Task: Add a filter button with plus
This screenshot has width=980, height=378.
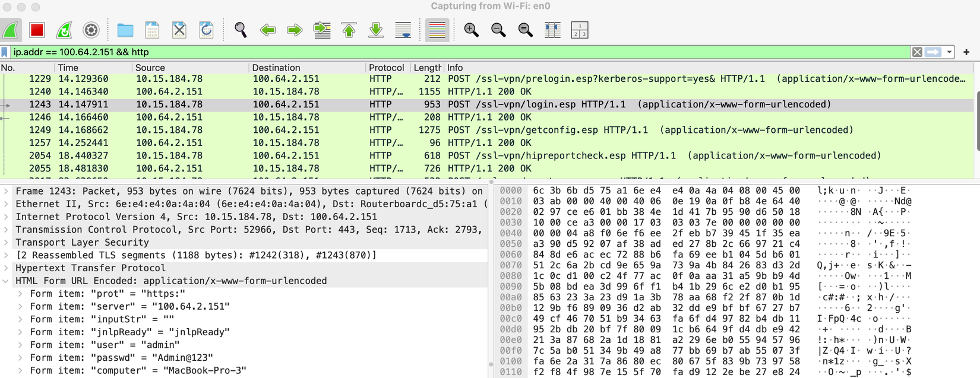Action: tap(966, 52)
